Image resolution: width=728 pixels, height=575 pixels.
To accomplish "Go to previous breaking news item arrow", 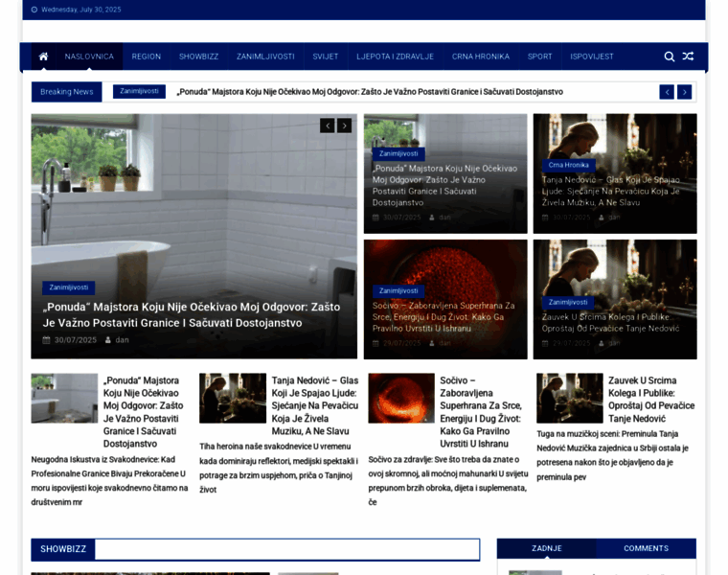I will click(667, 92).
